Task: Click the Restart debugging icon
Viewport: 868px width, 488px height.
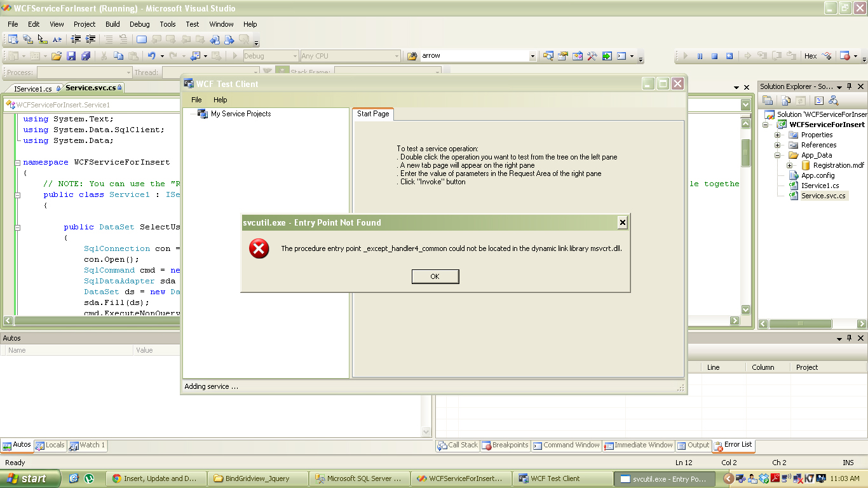Action: tap(729, 56)
